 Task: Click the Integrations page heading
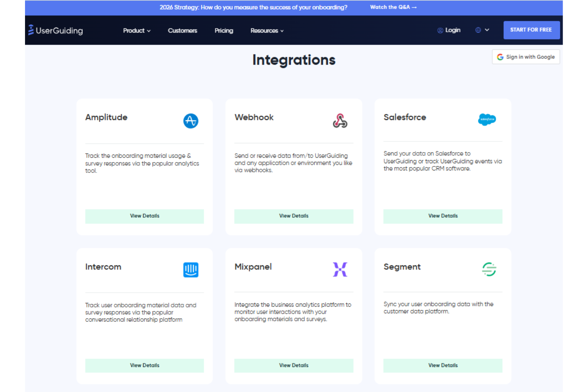294,60
